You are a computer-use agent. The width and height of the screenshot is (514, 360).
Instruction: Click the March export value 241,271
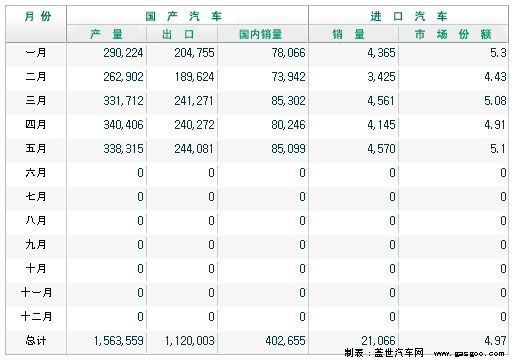[194, 101]
